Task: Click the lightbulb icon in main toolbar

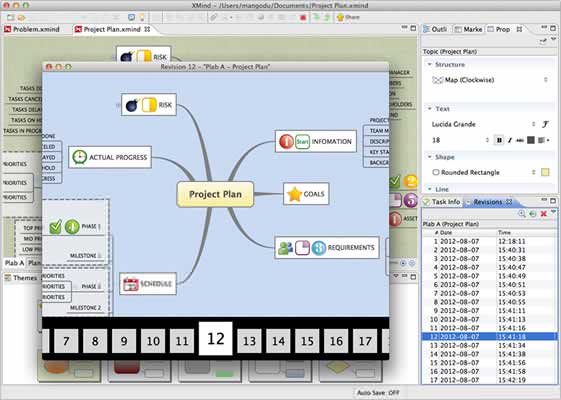Action: click(x=142, y=17)
